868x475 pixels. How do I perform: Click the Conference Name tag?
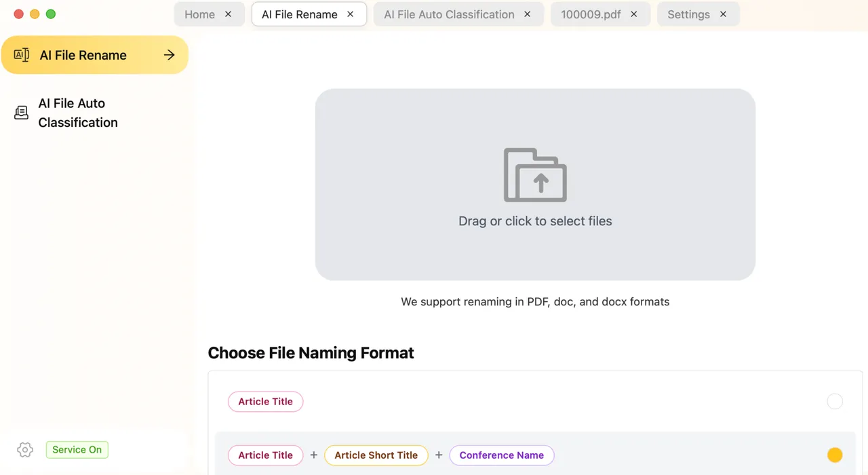click(x=502, y=455)
